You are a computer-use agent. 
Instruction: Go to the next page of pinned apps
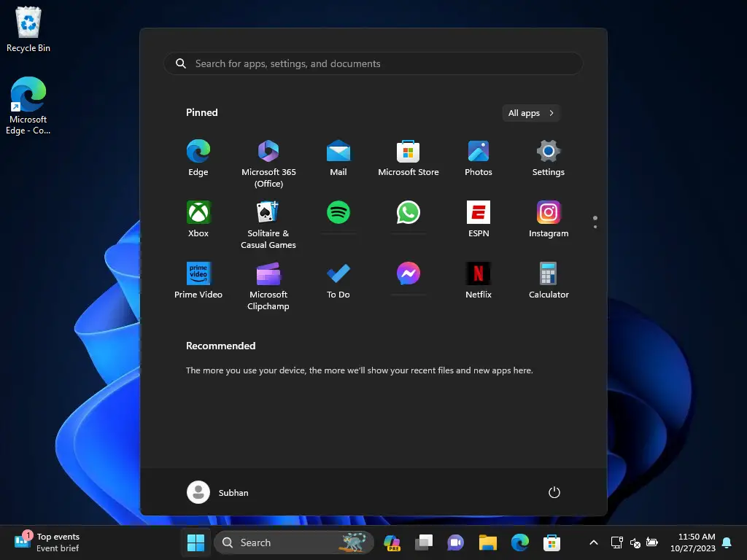[595, 227]
